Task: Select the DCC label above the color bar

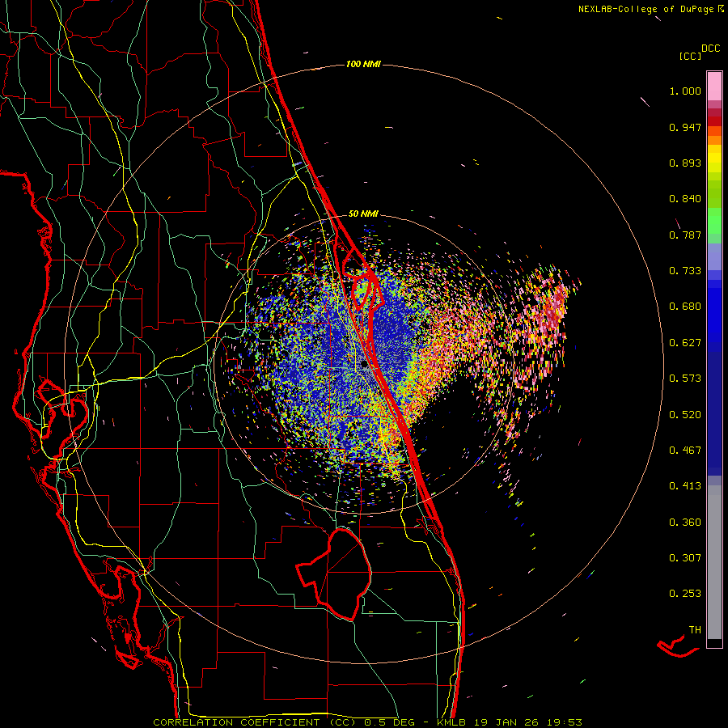Action: [711, 49]
